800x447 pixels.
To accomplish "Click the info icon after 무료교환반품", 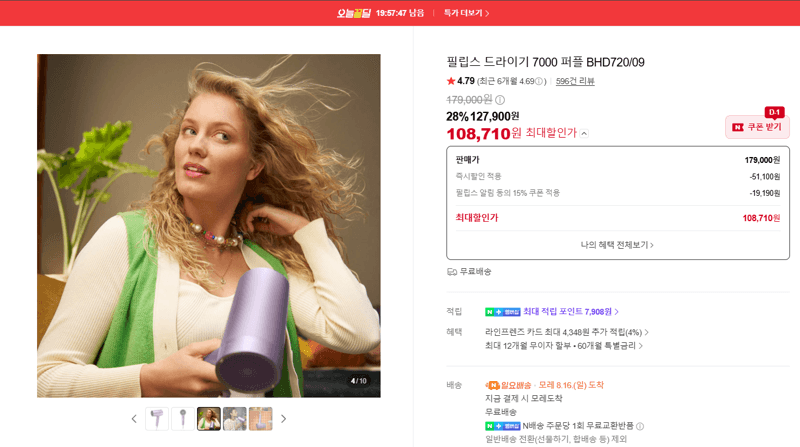I will click(640, 426).
